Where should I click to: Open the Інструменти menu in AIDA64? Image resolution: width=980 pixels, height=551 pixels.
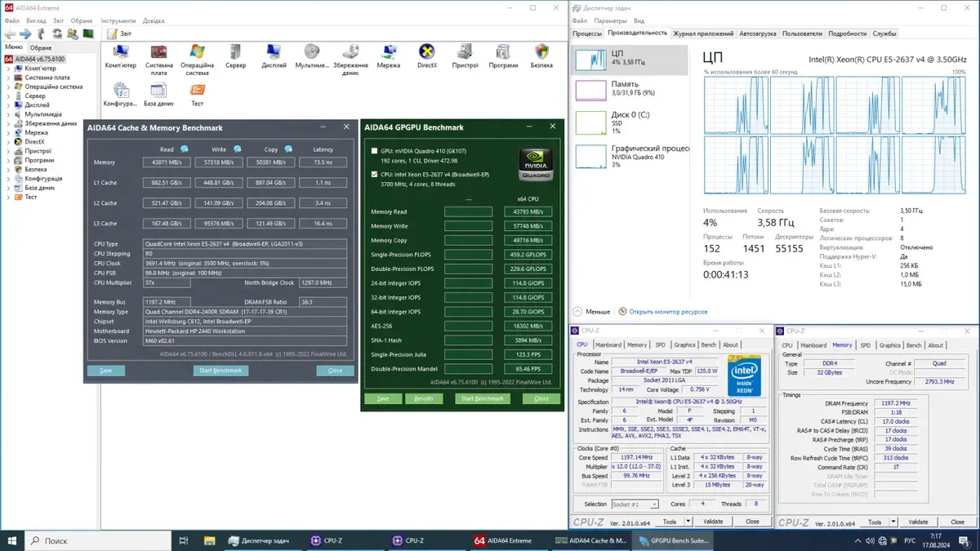(118, 20)
